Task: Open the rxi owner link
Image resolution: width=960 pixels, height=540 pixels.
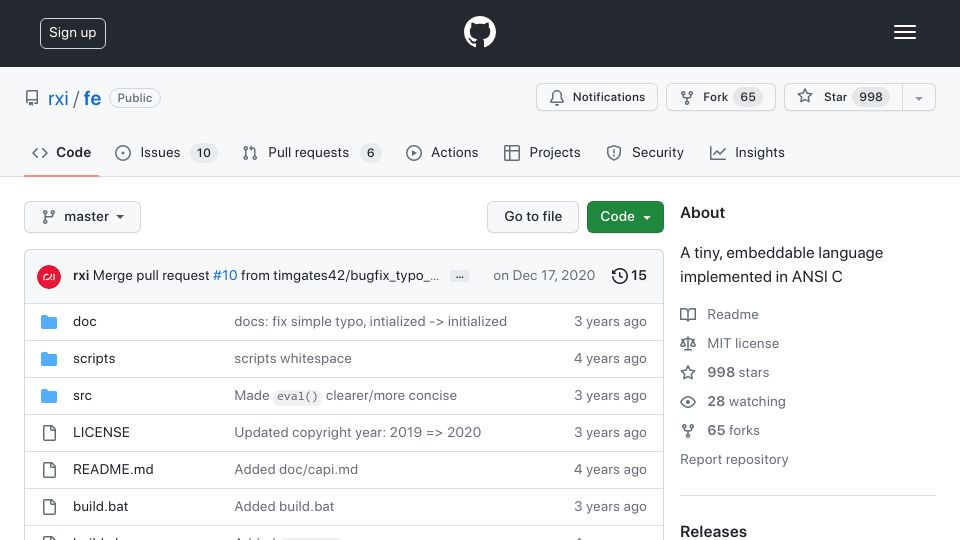Action: click(58, 98)
